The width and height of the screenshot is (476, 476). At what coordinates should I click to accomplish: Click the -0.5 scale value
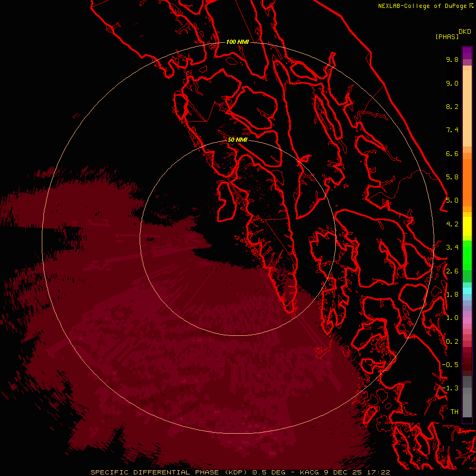point(450,365)
